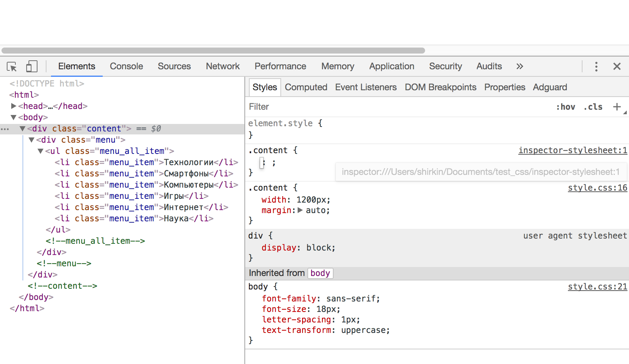Add a new style rule plus icon
629x364 pixels.
click(617, 107)
